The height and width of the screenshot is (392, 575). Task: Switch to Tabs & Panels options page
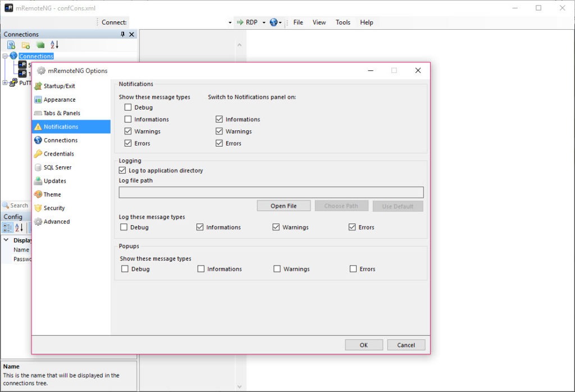pyautogui.click(x=71, y=113)
